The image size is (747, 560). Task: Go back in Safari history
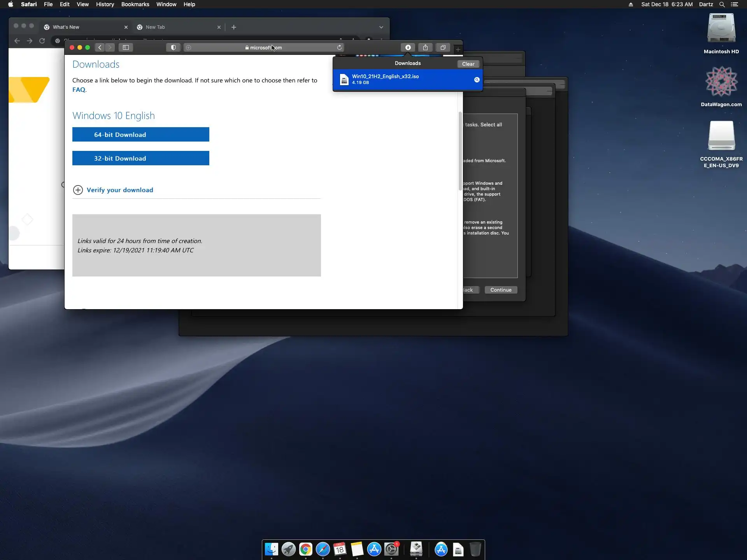click(100, 47)
